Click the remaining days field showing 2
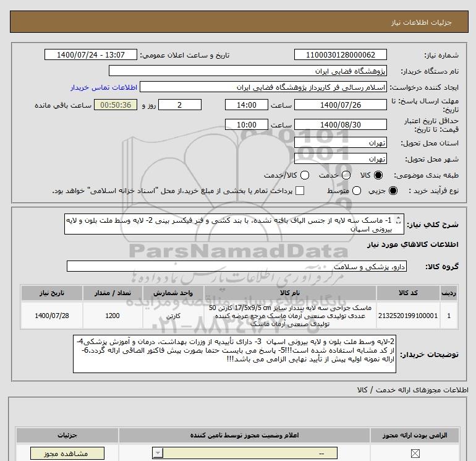This screenshot has width=476, height=461. 180,105
